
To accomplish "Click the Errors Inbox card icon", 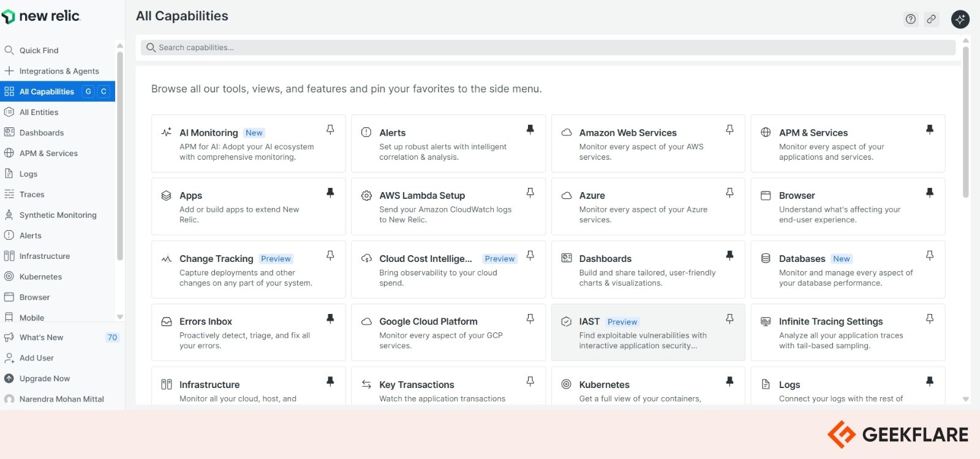I will pyautogui.click(x=166, y=321).
